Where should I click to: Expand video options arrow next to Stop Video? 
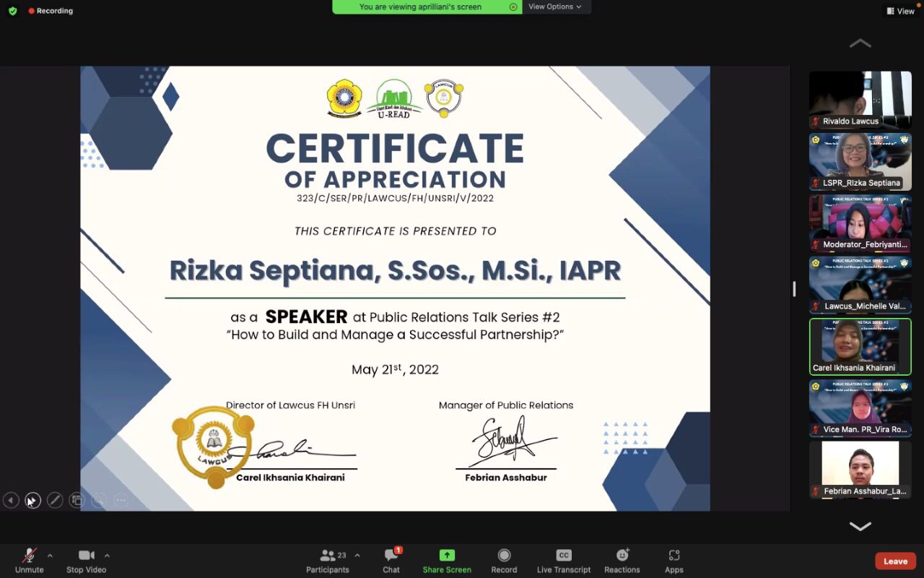[107, 556]
